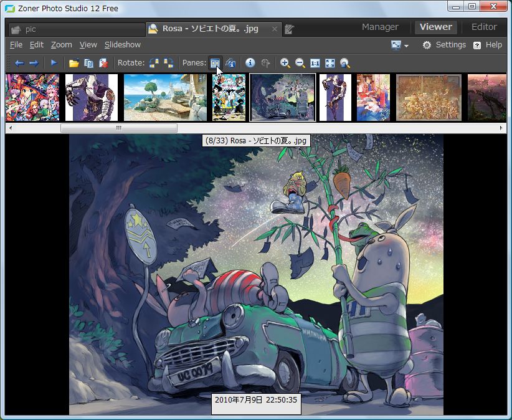
Task: Toggle the filmstrip pane icon
Action: [x=215, y=63]
